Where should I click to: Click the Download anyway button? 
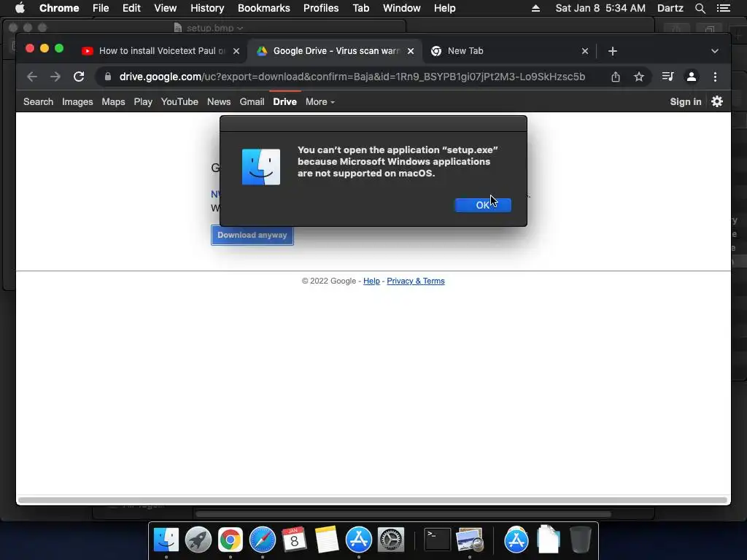point(252,235)
